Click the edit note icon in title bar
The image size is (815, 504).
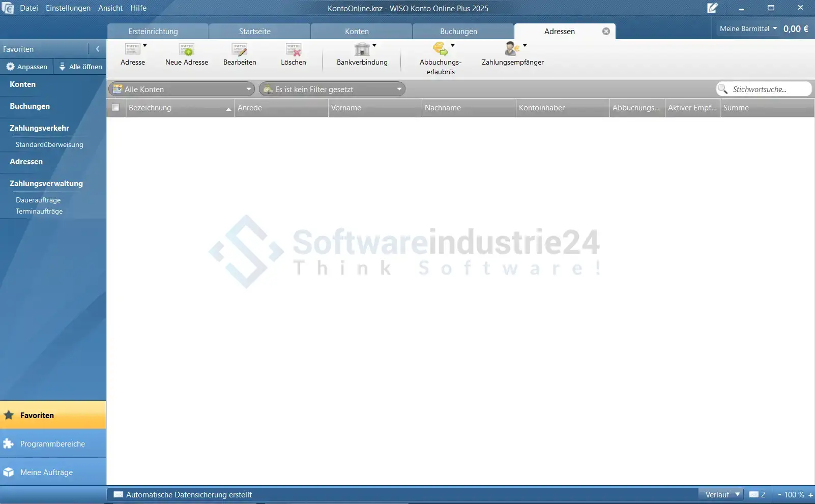pyautogui.click(x=712, y=8)
